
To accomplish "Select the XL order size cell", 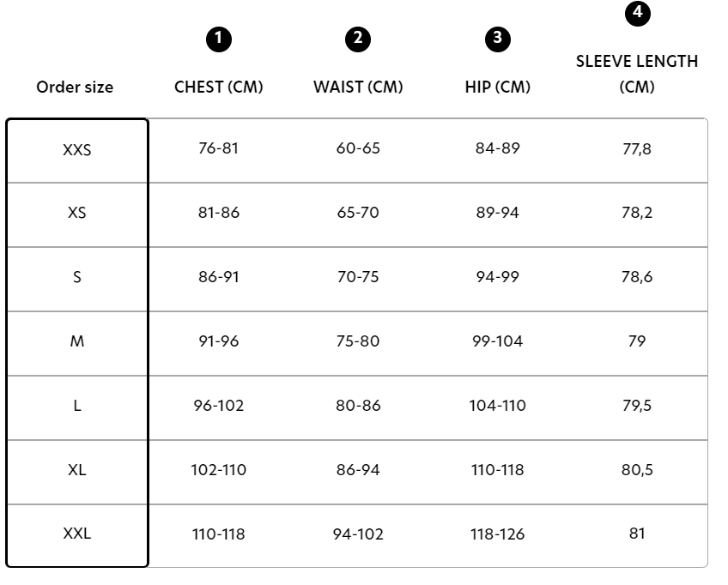I will coord(77,473).
